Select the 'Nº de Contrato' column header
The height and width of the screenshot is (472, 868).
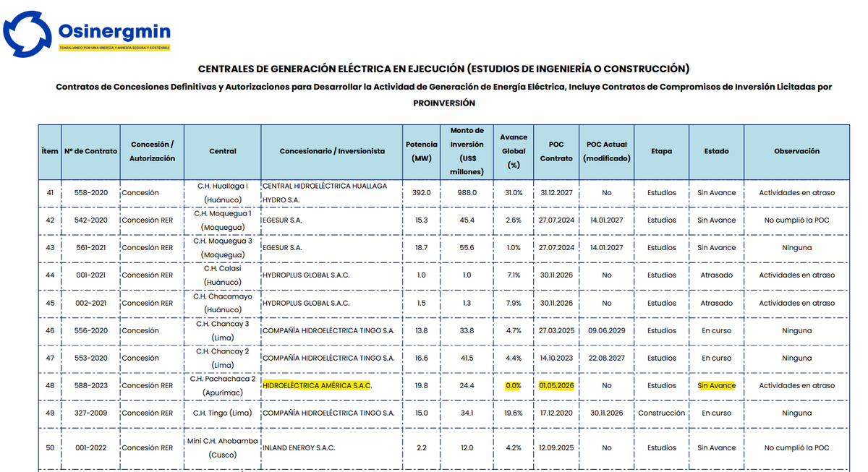pyautogui.click(x=90, y=152)
